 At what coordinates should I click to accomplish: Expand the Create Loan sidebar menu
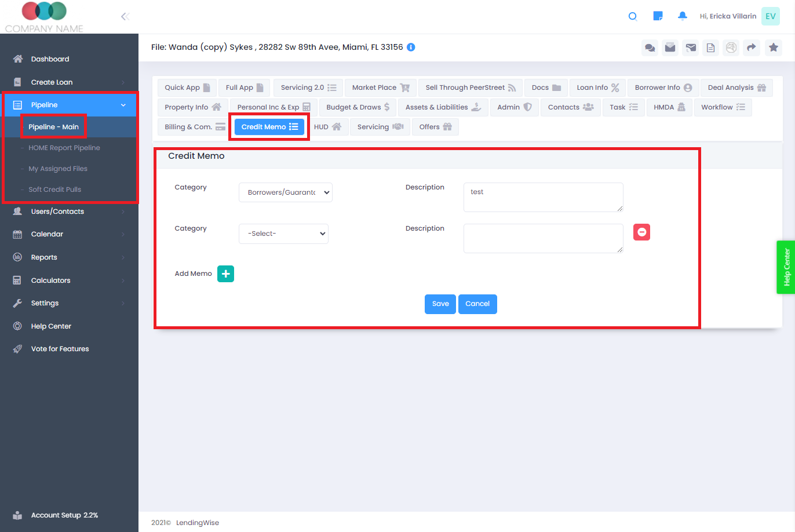69,82
